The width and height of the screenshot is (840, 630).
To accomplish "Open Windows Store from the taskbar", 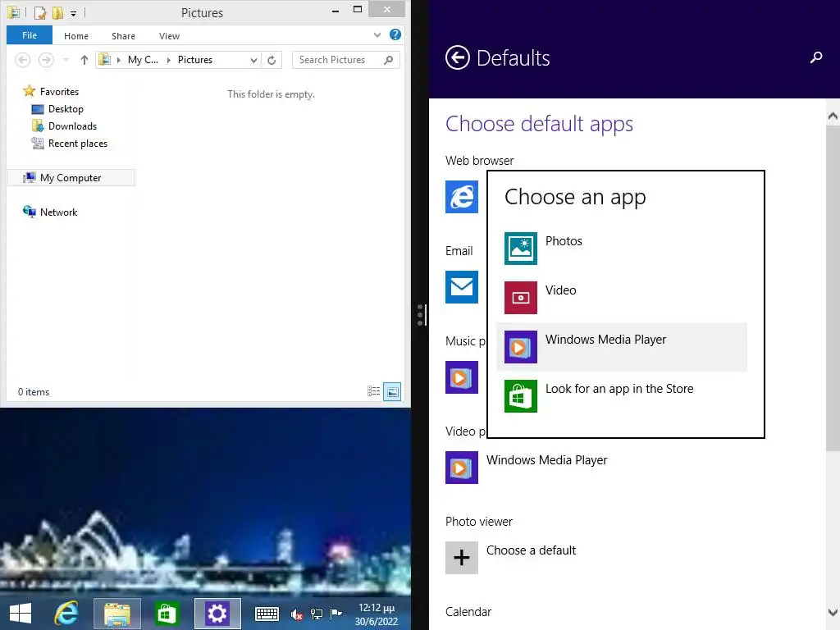I will [167, 614].
